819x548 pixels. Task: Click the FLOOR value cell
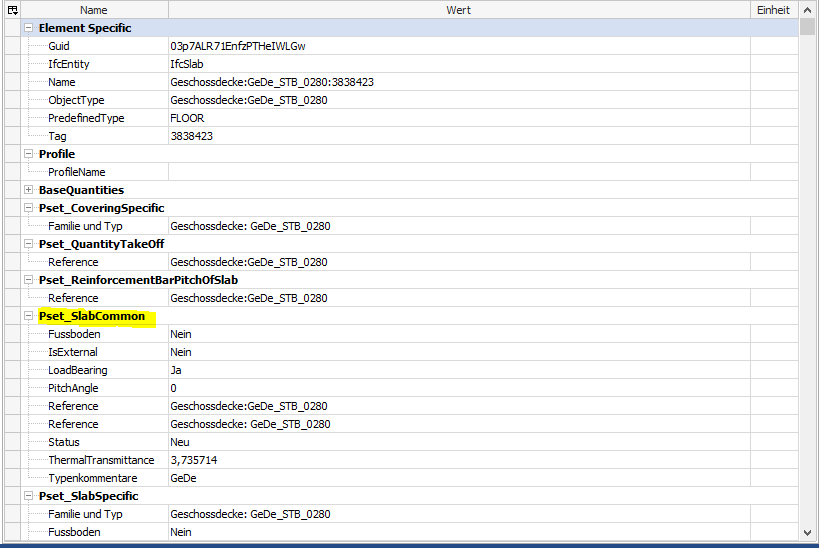click(x=460, y=118)
